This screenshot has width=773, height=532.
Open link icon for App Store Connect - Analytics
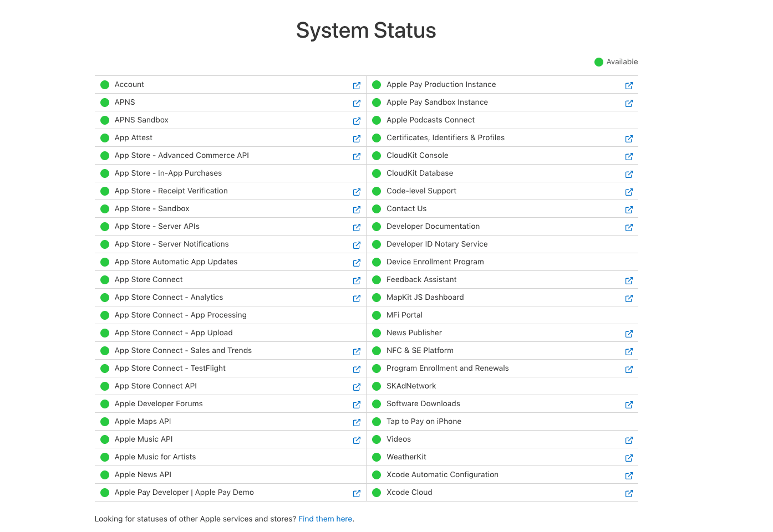click(x=357, y=298)
